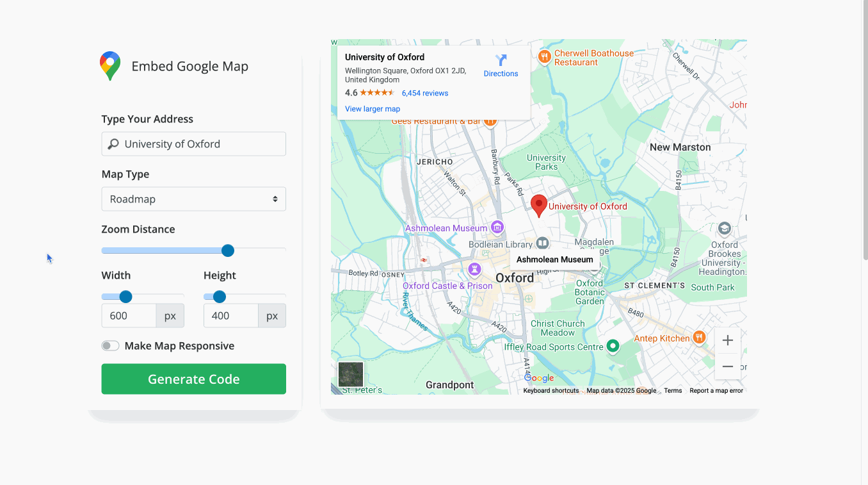This screenshot has height=485, width=868.
Task: Click View larger map link
Action: coord(373,109)
